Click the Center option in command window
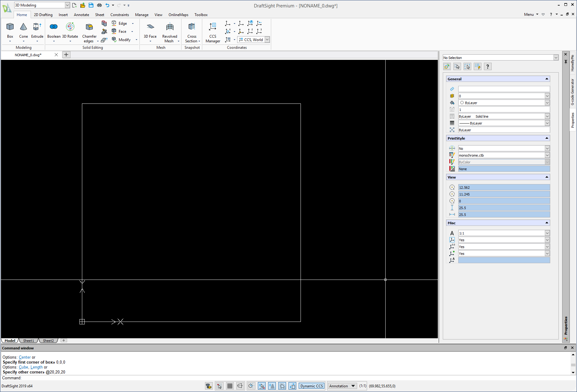The image size is (577, 392). pyautogui.click(x=25, y=357)
